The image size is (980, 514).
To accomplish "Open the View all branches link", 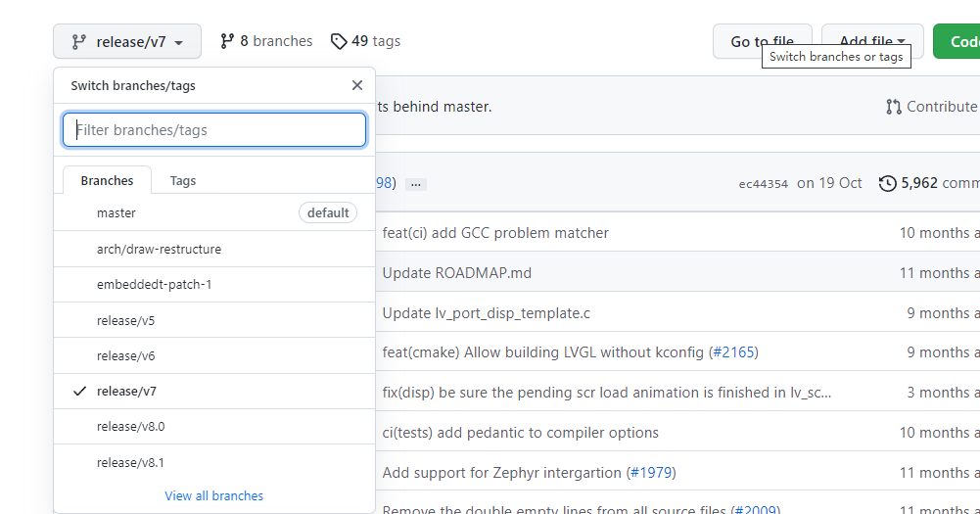I will coord(213,495).
